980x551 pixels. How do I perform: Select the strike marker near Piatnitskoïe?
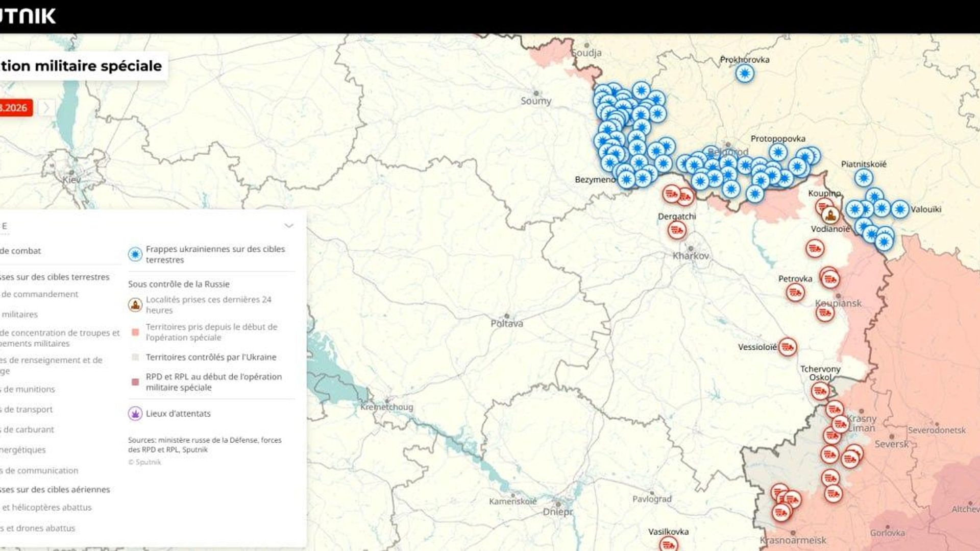pyautogui.click(x=864, y=178)
